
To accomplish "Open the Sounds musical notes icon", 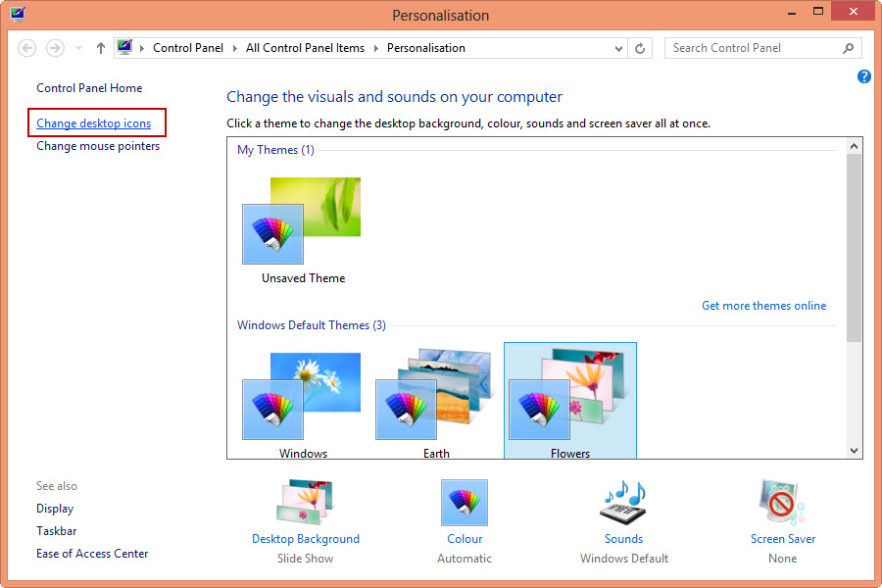I will pyautogui.click(x=624, y=502).
